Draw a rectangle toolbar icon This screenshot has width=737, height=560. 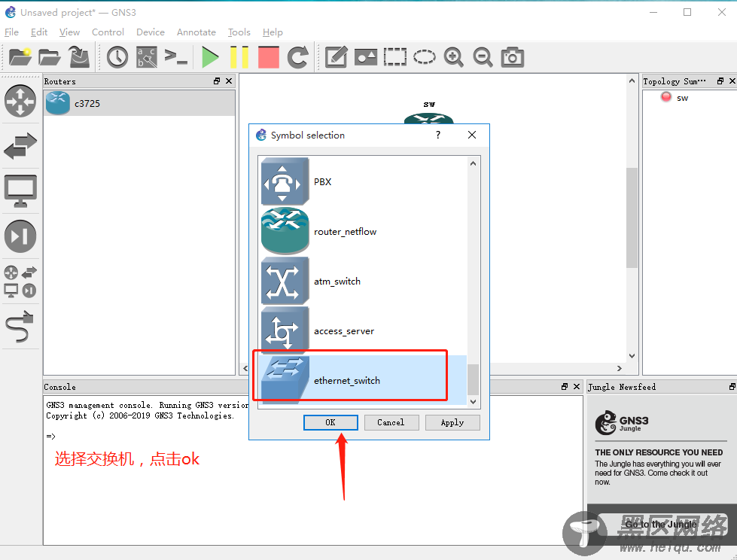pos(394,57)
